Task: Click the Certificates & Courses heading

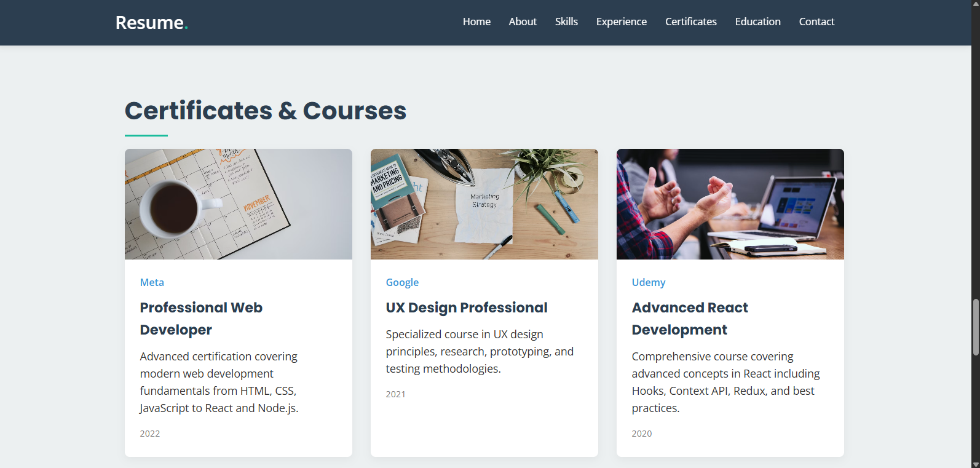Action: point(266,111)
